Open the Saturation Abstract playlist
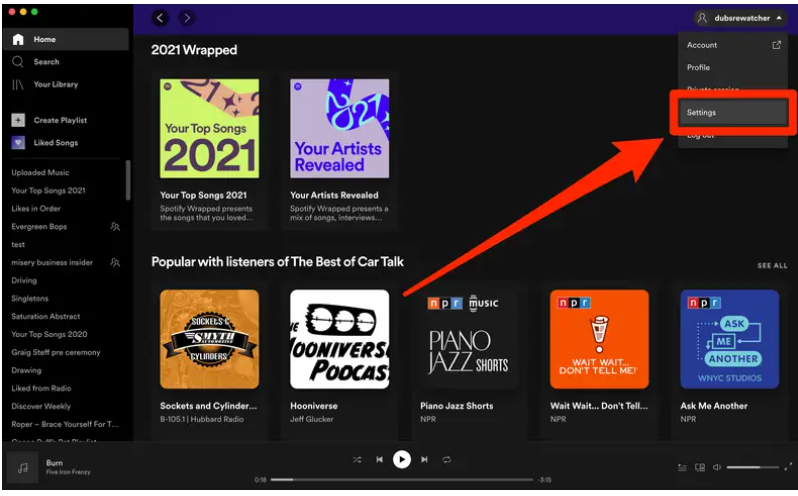Viewport: 798px width, 496px height. click(x=46, y=316)
